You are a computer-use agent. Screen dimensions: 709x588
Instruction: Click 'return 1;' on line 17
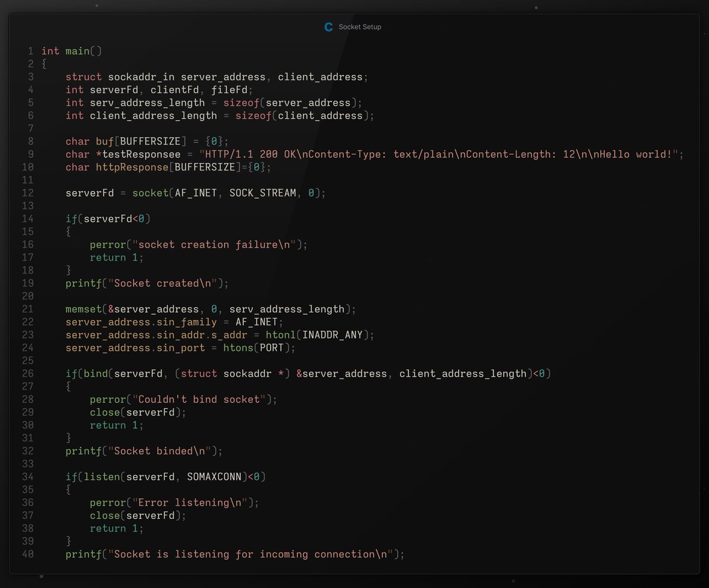tap(117, 258)
